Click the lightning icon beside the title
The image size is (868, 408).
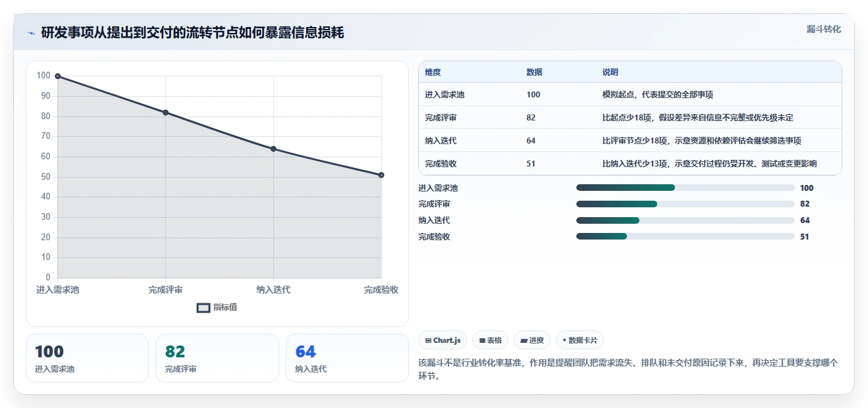pos(31,33)
